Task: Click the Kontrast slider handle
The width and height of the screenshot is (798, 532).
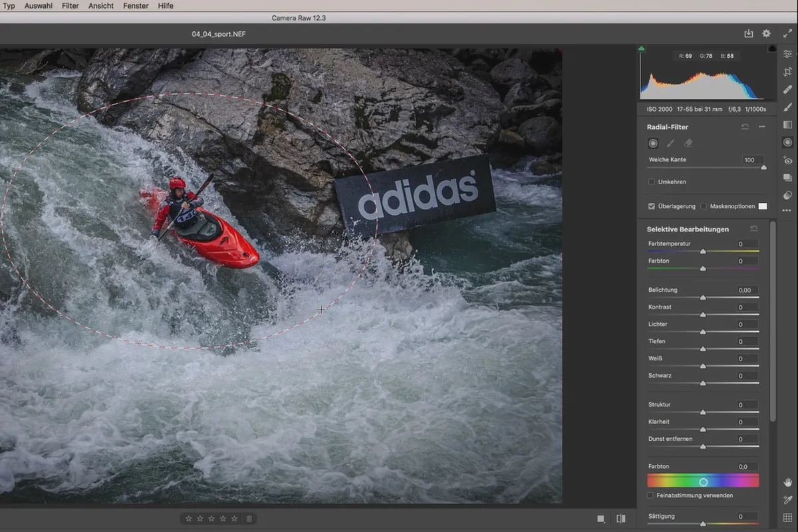Action: coord(703,315)
